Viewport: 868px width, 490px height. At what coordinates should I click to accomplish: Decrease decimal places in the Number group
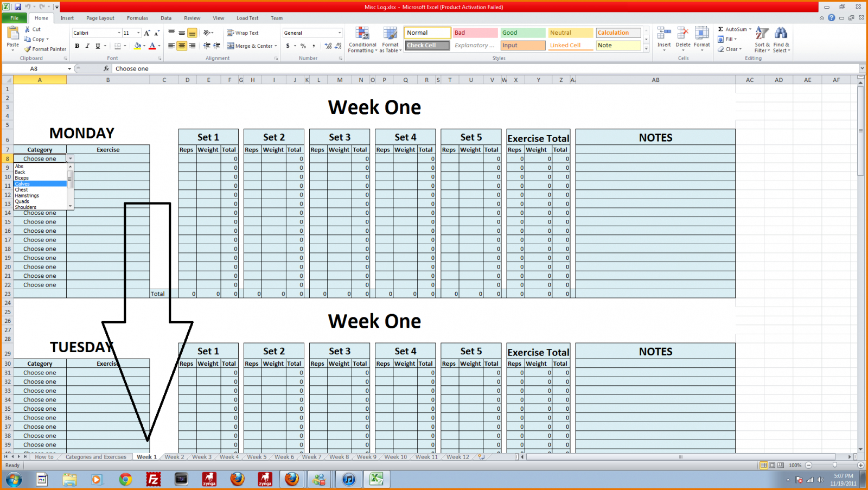[339, 46]
